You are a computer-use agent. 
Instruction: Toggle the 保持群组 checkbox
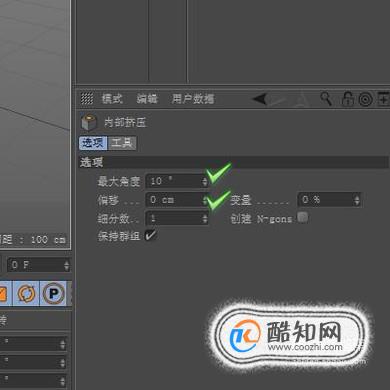click(x=150, y=235)
